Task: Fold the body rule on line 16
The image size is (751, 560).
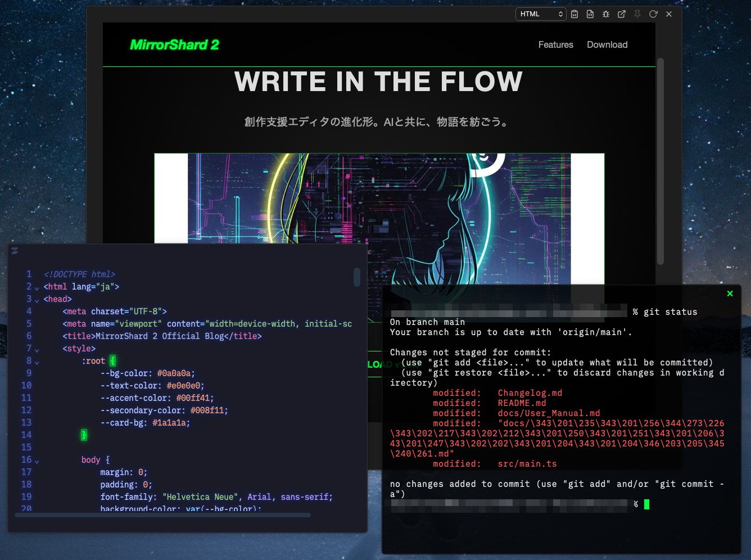Action: pos(37,461)
